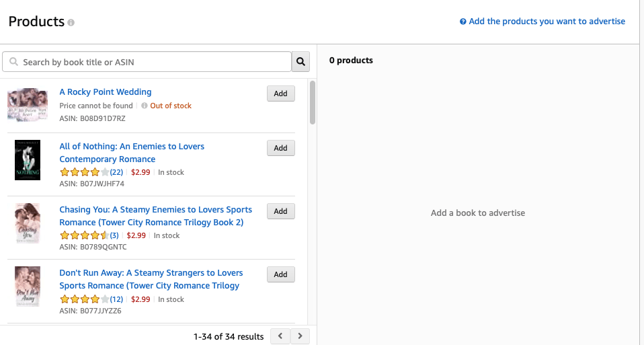This screenshot has height=345, width=644.
Task: Go to the next results page
Action: click(x=300, y=336)
